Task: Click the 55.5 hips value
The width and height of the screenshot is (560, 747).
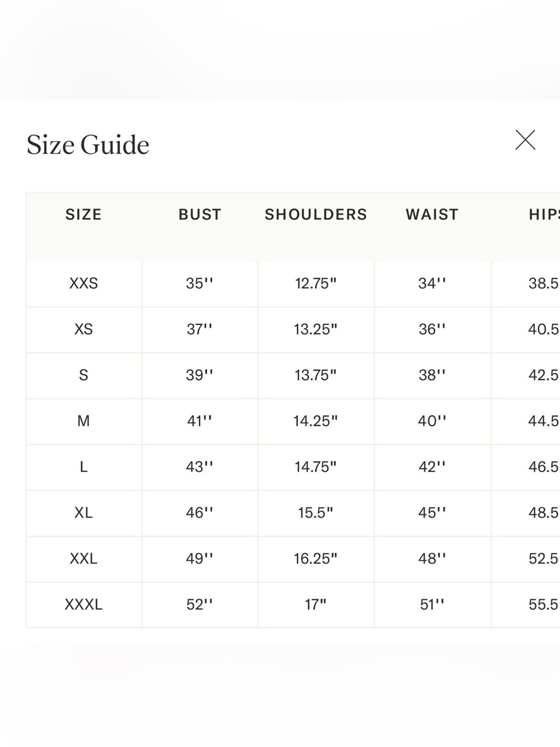Action: (x=544, y=605)
